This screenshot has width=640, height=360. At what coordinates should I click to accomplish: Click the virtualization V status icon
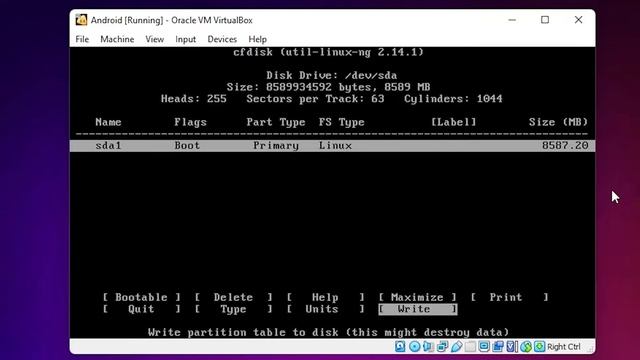[x=512, y=347]
